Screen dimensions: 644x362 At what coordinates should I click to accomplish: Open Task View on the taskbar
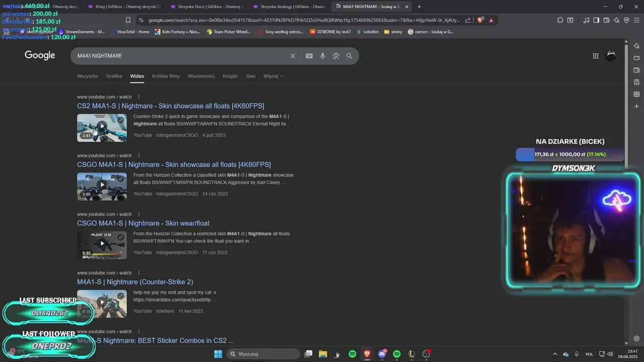coord(308,354)
